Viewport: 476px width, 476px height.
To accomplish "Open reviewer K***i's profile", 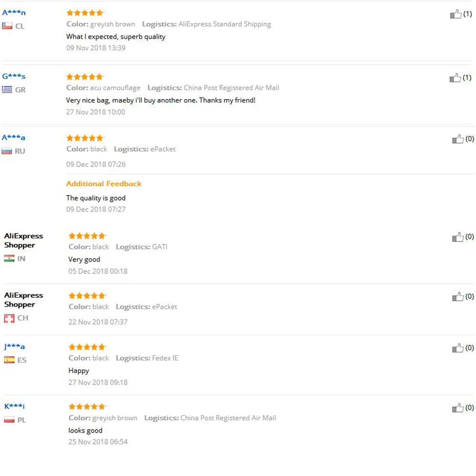I will click(14, 407).
